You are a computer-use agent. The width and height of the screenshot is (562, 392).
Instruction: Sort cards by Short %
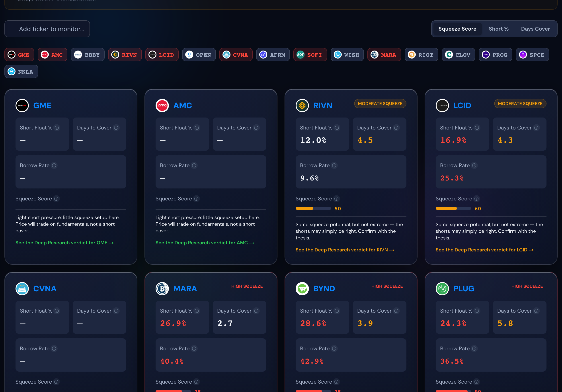click(499, 29)
